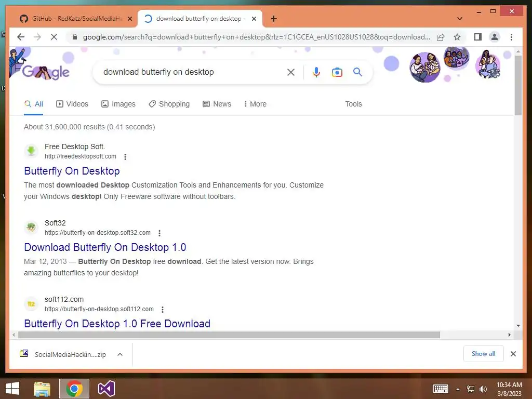Stop loading the page
Image resolution: width=532 pixels, height=399 pixels.
[x=54, y=37]
